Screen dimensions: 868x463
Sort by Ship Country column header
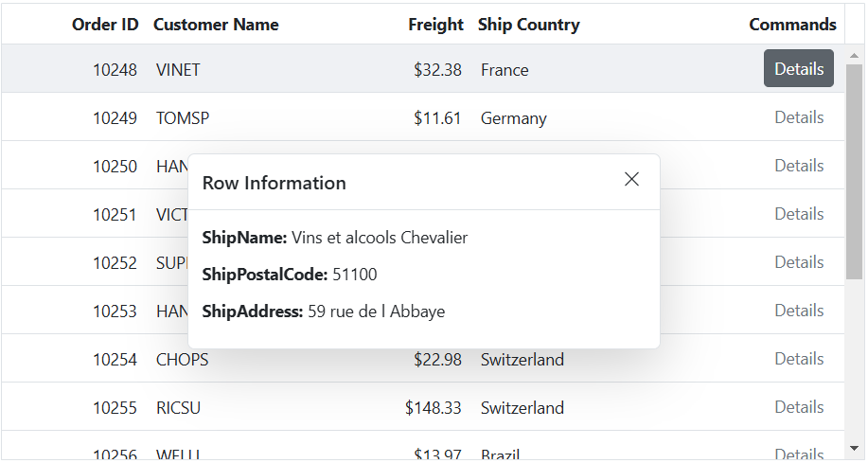pyautogui.click(x=529, y=25)
